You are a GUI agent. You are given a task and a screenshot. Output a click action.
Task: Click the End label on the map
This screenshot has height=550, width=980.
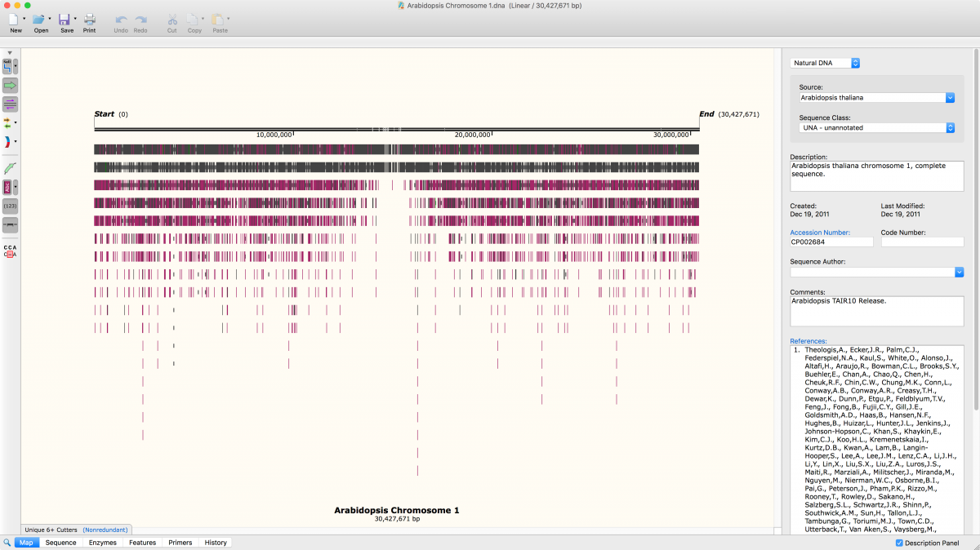[x=706, y=114]
